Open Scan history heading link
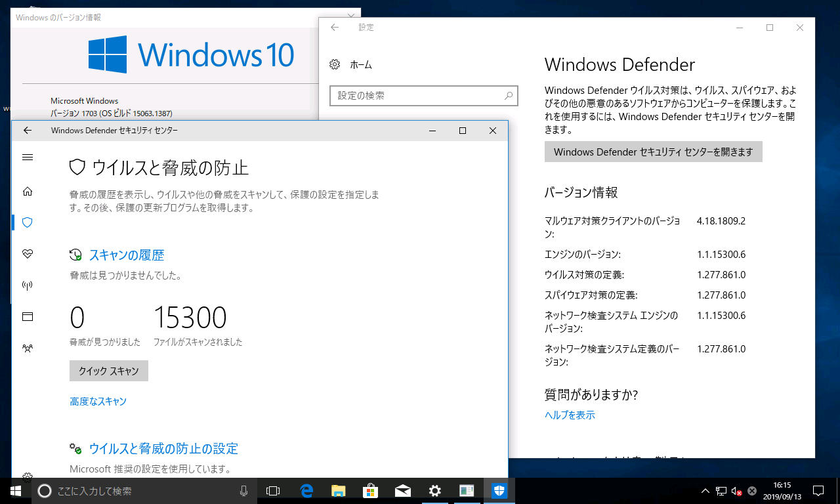Viewport: 840px width, 504px height. point(127,255)
